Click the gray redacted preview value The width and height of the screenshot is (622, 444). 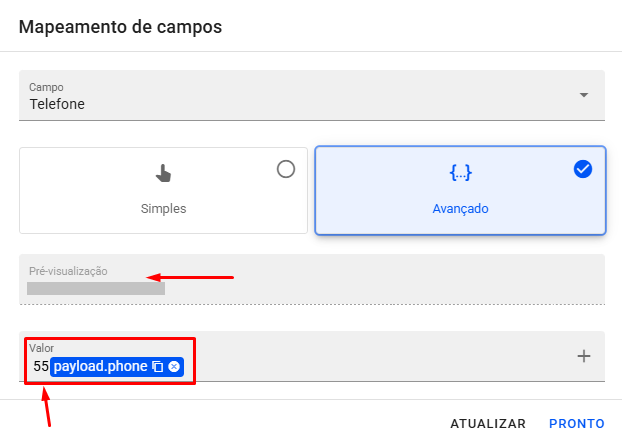click(x=96, y=289)
